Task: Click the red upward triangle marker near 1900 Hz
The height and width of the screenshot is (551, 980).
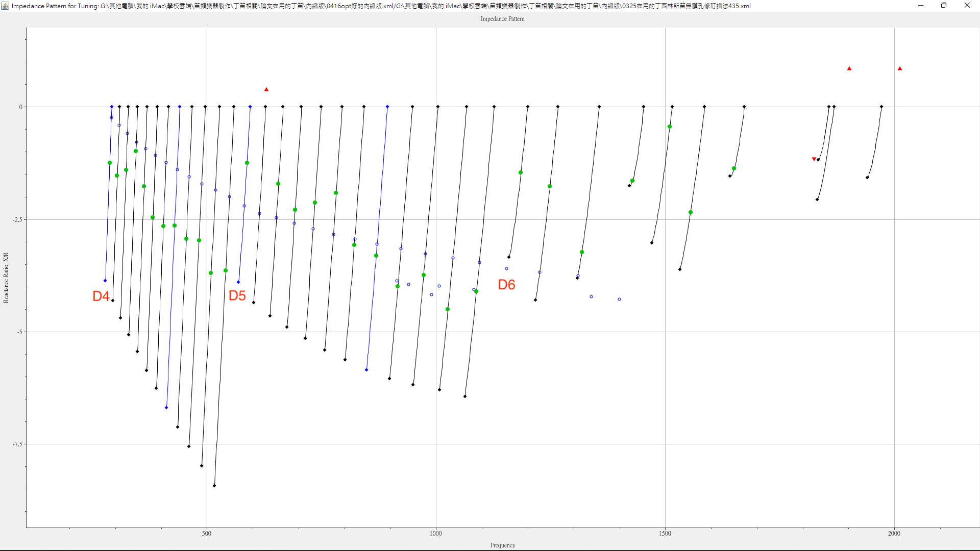Action: tap(849, 68)
